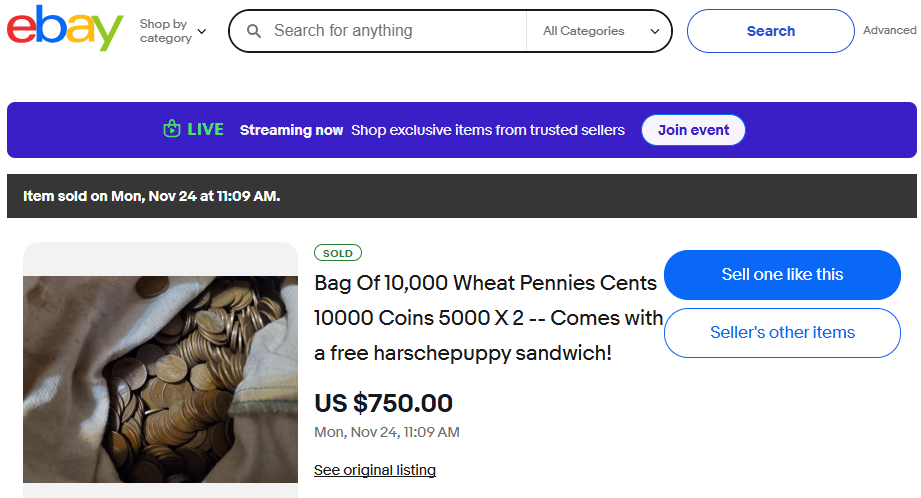Click the Join event button
The image size is (921, 498).
(x=693, y=130)
